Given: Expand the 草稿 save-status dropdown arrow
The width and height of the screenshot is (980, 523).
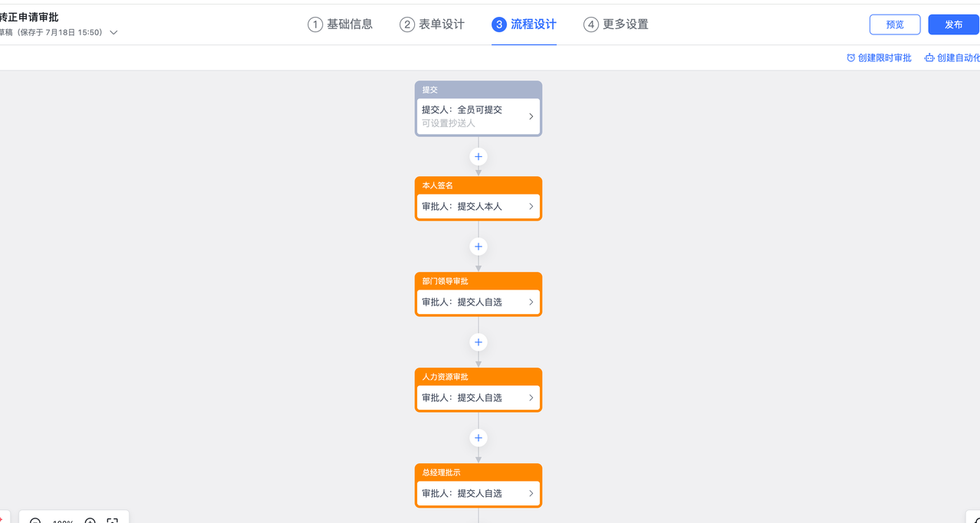Looking at the screenshot, I should click(113, 33).
